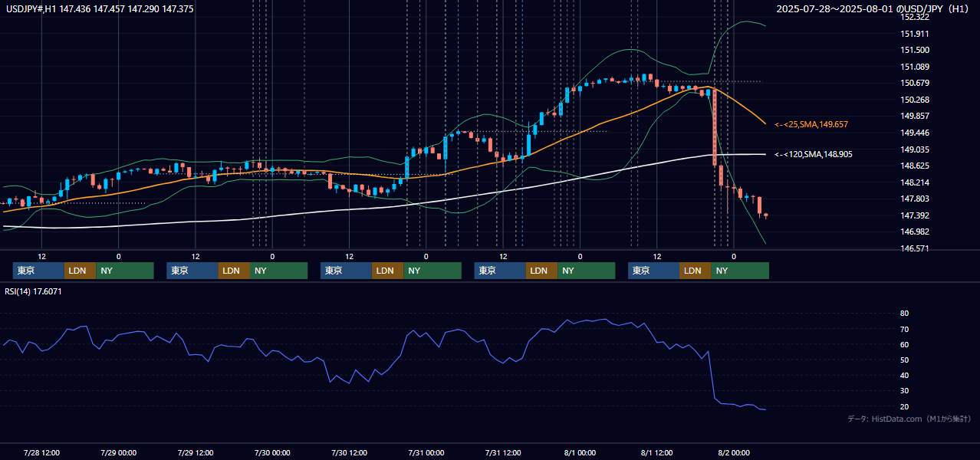Click the 151.911 price axis label
Screen dimensions: 980x460
pyautogui.click(x=916, y=34)
